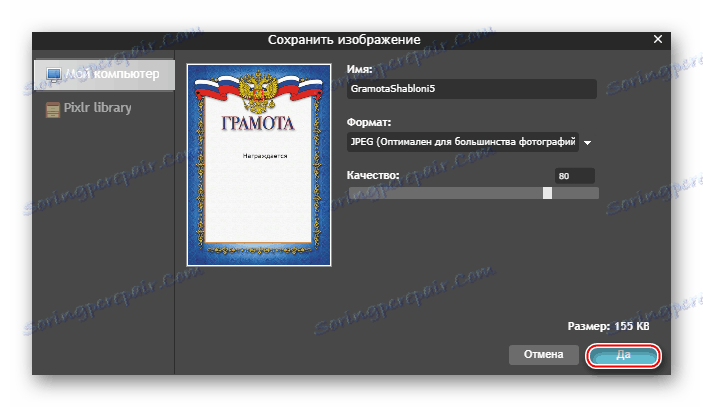Click the Качество: label
The height and width of the screenshot is (407, 703).
click(x=373, y=175)
